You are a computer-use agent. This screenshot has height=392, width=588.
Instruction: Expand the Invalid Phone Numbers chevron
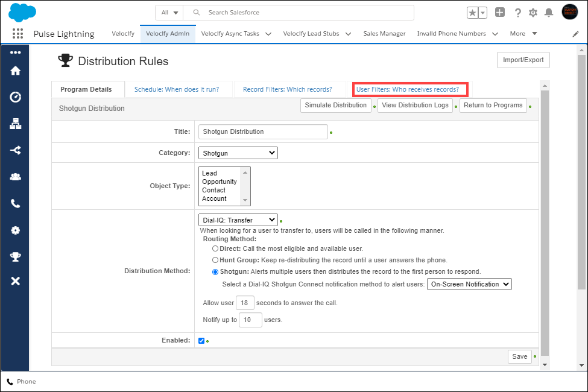pos(495,34)
